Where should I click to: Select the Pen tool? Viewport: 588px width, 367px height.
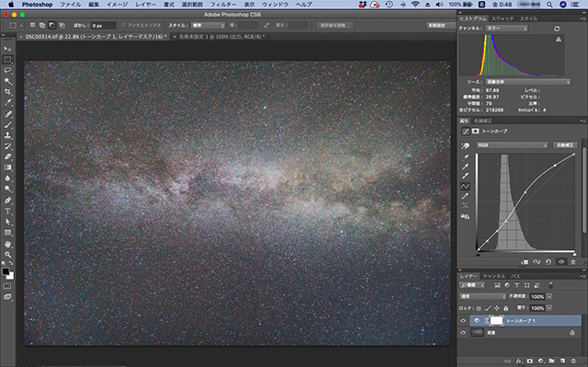pos(7,201)
